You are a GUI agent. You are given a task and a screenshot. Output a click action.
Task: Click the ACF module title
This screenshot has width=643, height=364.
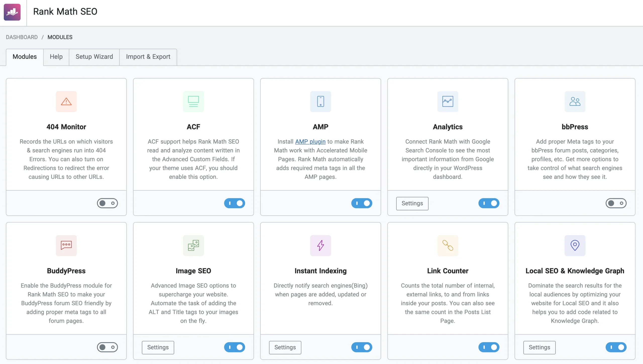[x=193, y=127]
